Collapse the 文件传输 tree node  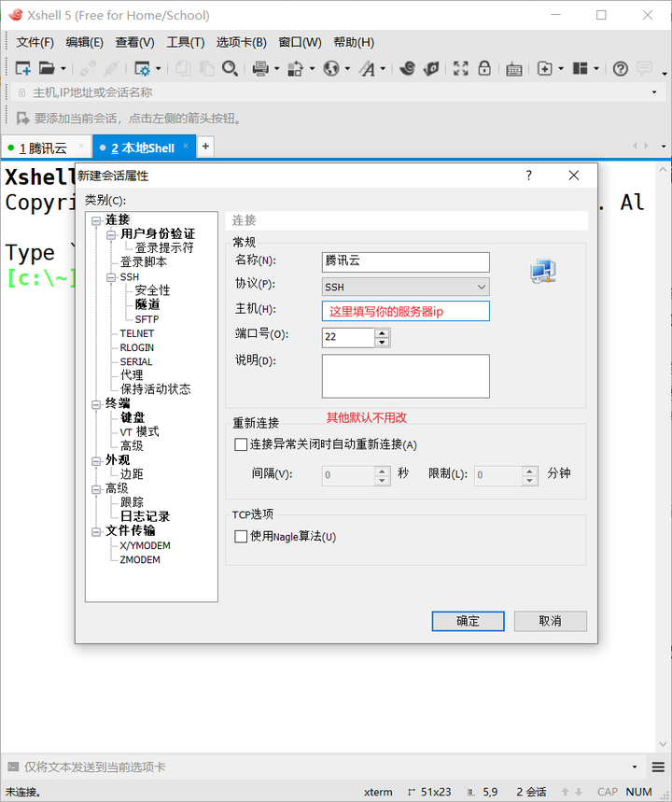95,532
